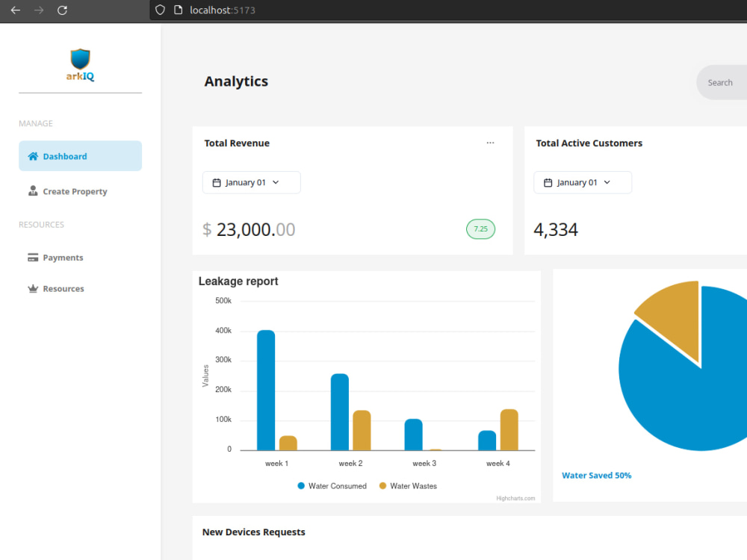Click the week 2 axis label

pyautogui.click(x=350, y=464)
